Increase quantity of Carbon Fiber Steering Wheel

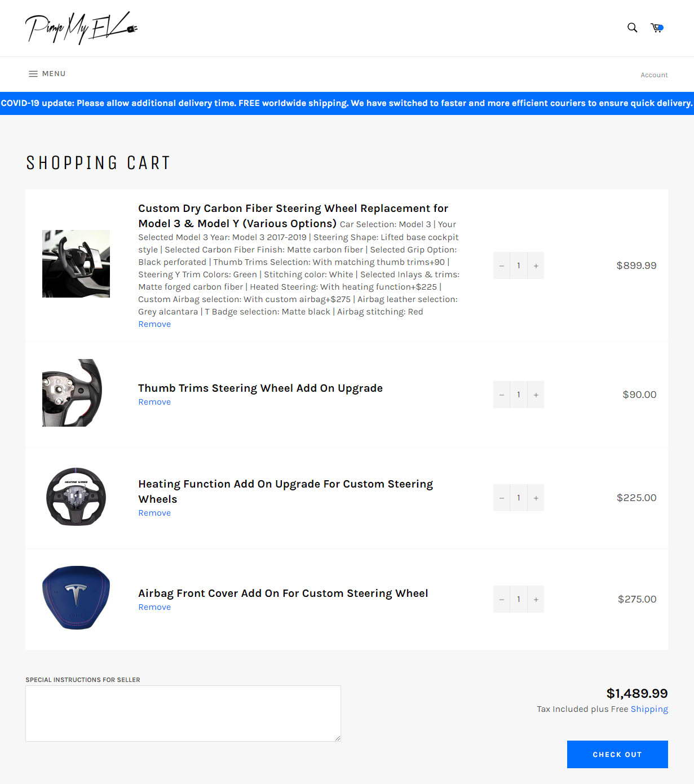pos(536,265)
